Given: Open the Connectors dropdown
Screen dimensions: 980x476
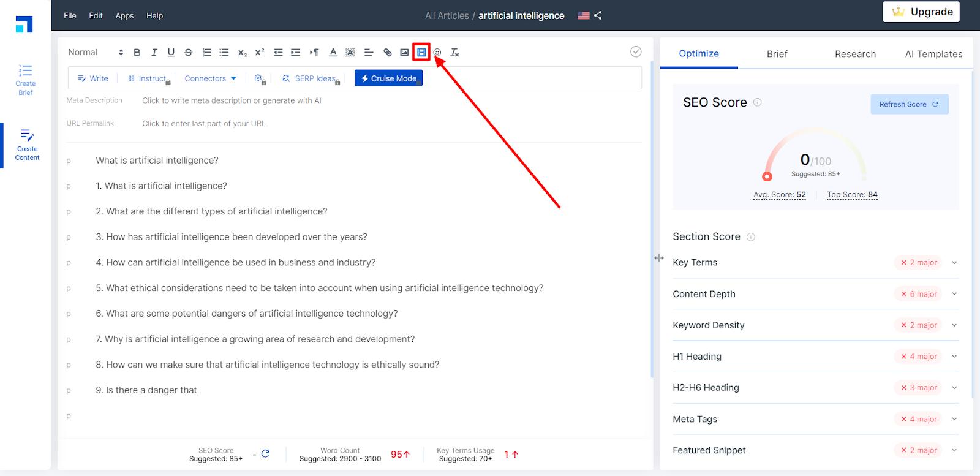Looking at the screenshot, I should [210, 78].
